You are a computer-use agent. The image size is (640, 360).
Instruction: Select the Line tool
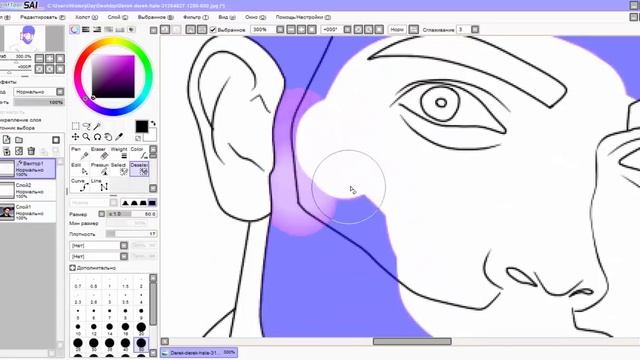point(99,185)
